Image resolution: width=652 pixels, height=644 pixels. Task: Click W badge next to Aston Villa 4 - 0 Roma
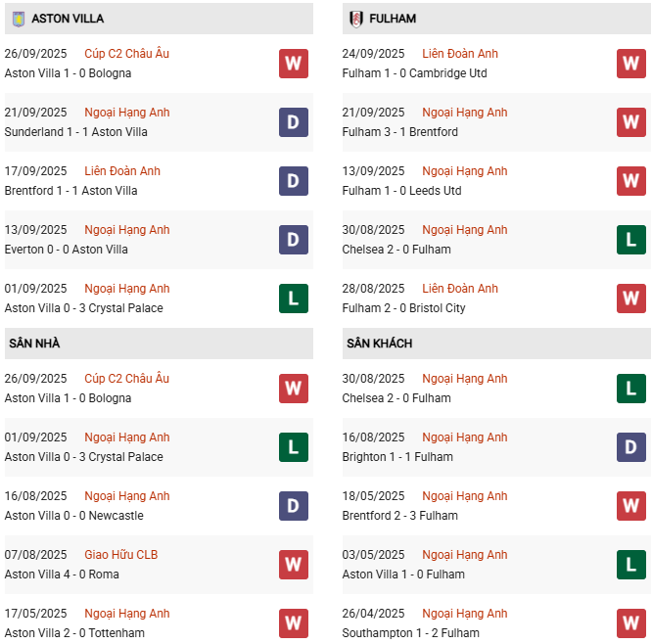[x=293, y=565]
